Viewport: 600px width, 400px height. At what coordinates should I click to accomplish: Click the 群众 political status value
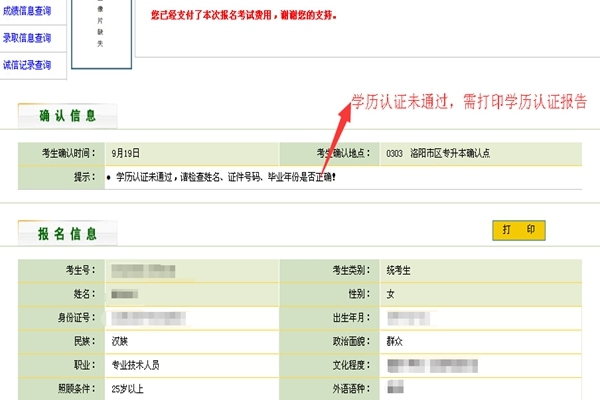[x=397, y=342]
